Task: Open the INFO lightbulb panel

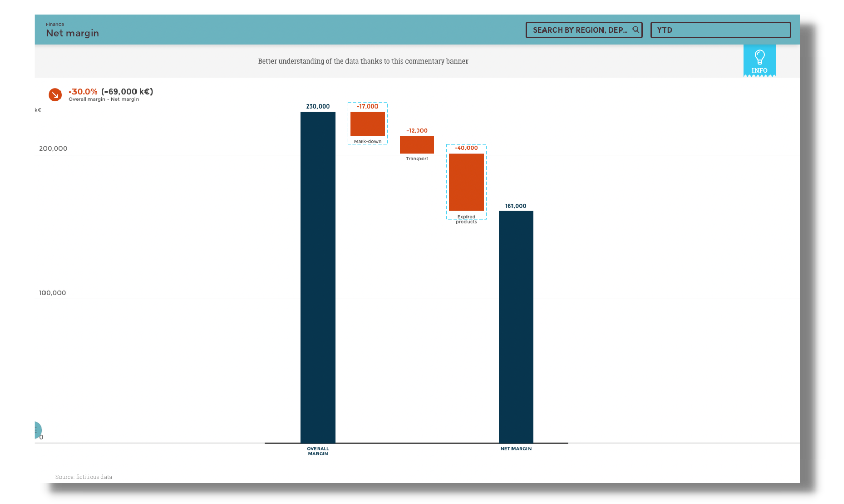Action: pos(759,61)
